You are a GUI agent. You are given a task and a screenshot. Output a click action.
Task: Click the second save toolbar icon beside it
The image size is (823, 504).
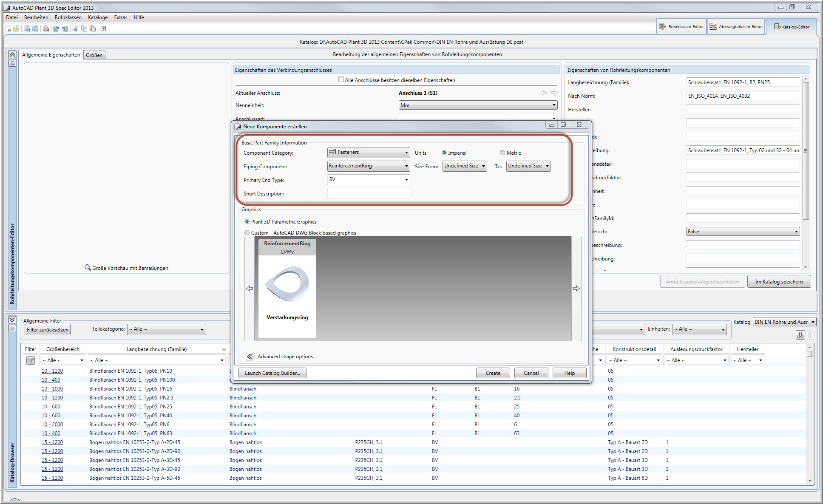35,28
